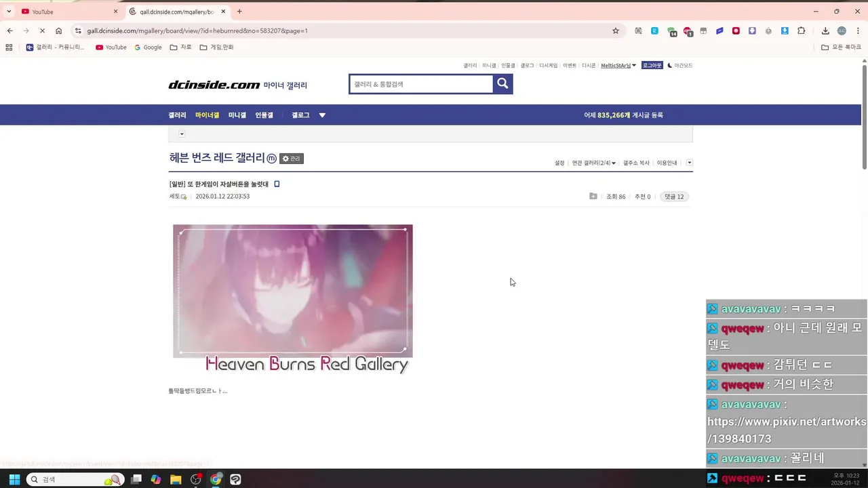This screenshot has width=868, height=488.
Task: Click green chat extension with badge 14
Action: click(671, 31)
